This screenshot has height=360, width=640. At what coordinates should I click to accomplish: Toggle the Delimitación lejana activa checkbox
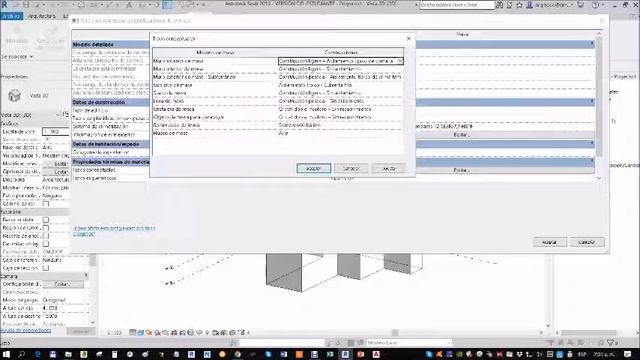click(x=46, y=244)
